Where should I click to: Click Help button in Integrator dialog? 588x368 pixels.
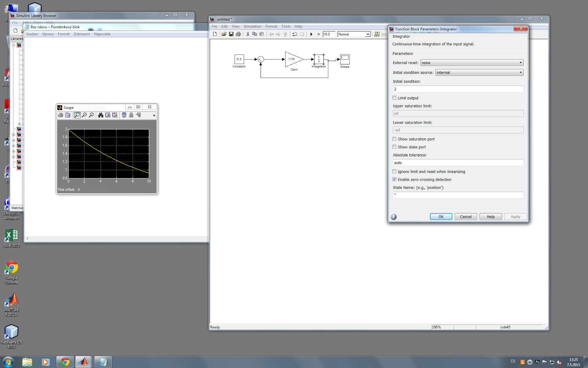click(x=491, y=217)
